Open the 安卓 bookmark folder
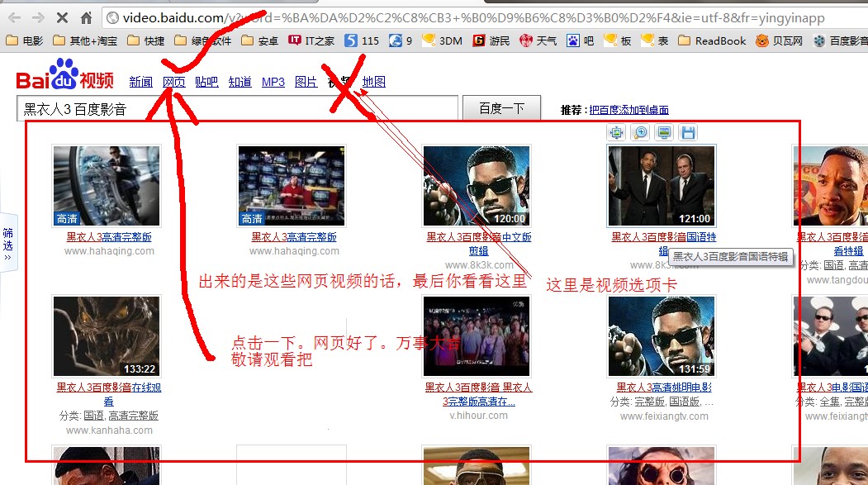Image resolution: width=868 pixels, height=485 pixels. (260, 40)
